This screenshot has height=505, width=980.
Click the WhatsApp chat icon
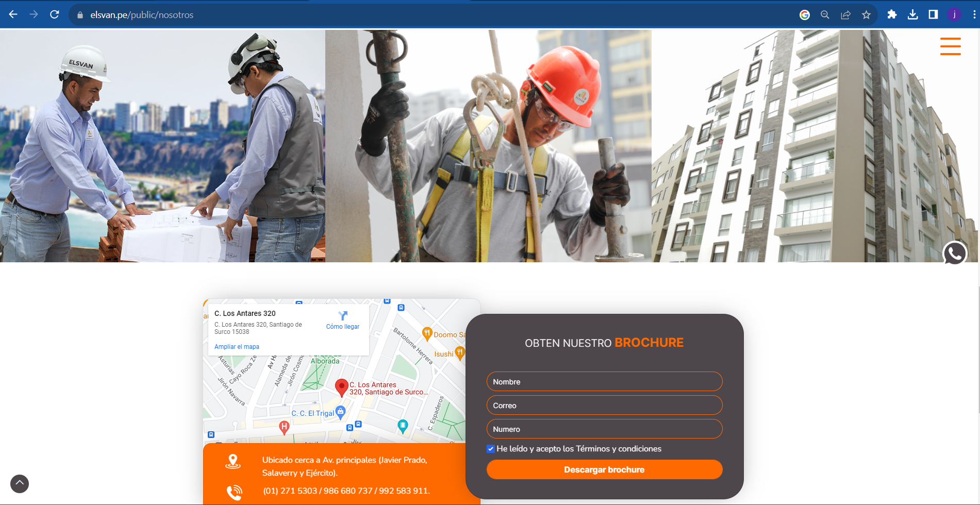click(954, 254)
